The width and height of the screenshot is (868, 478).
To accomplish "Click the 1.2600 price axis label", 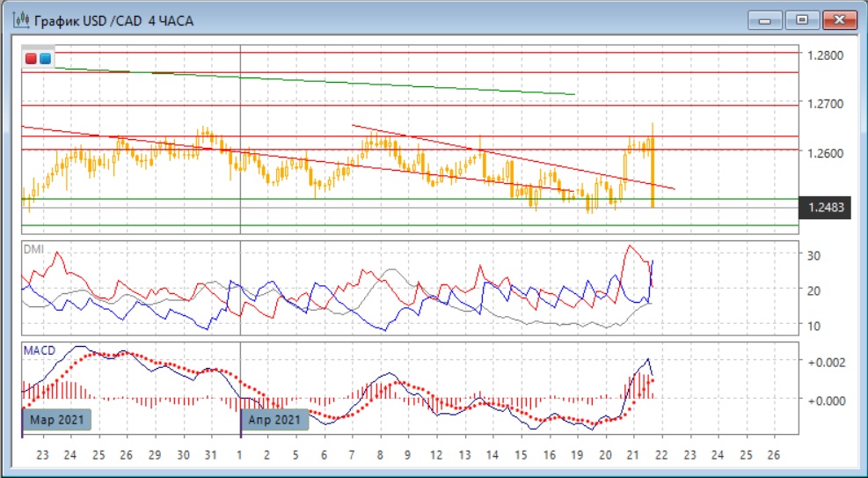I will [x=825, y=154].
